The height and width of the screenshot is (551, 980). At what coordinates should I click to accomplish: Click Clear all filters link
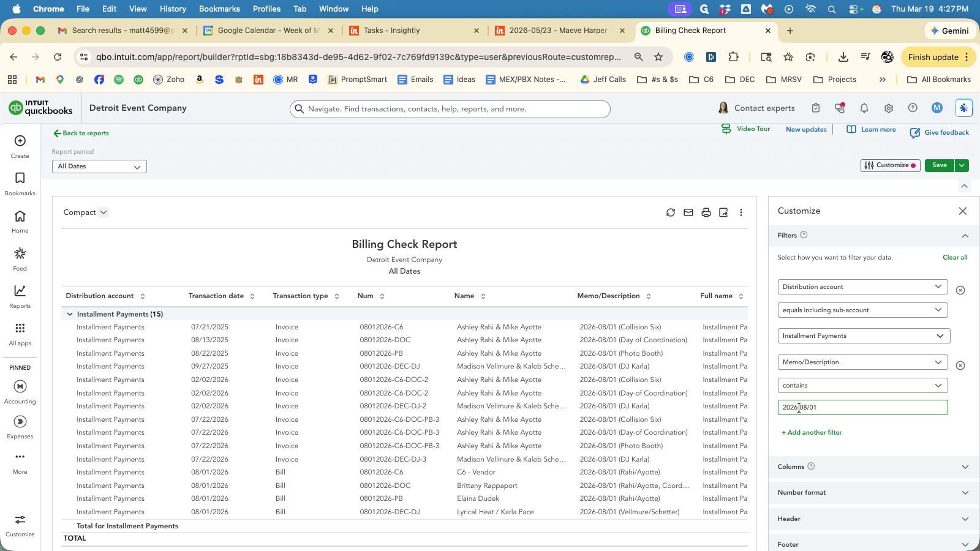(955, 258)
